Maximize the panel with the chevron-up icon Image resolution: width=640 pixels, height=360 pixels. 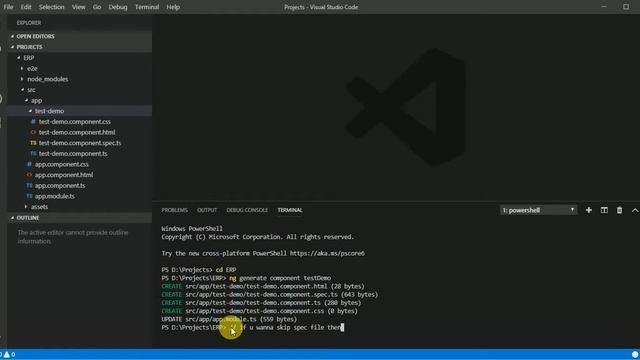635,210
